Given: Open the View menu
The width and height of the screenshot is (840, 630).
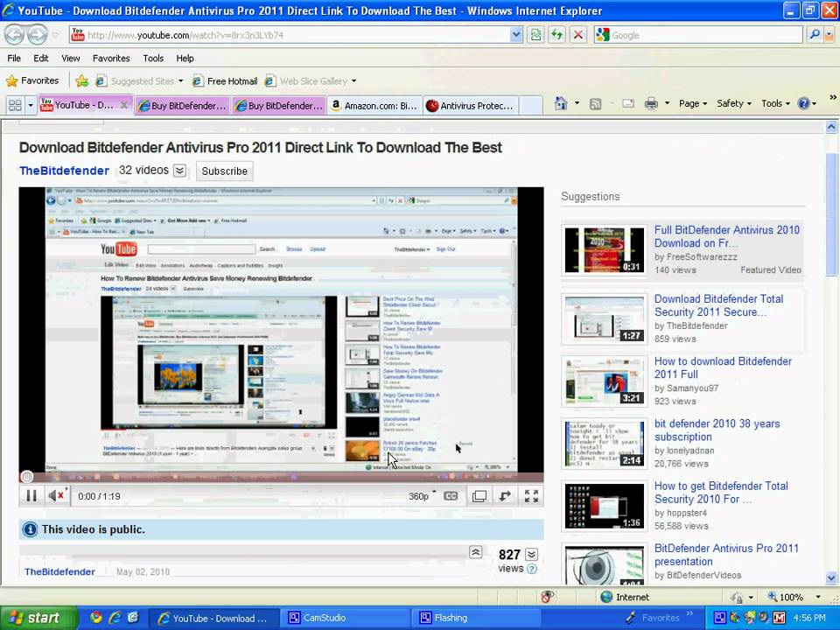Looking at the screenshot, I should pos(70,58).
